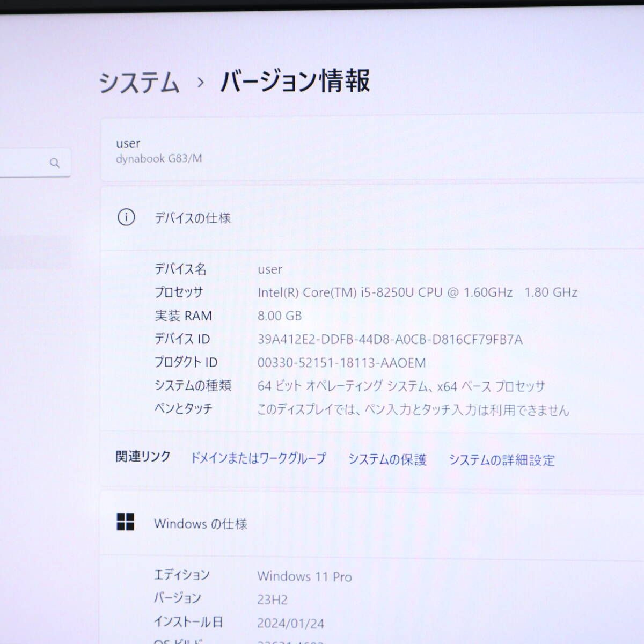Select the version value 23H2

[x=273, y=599]
